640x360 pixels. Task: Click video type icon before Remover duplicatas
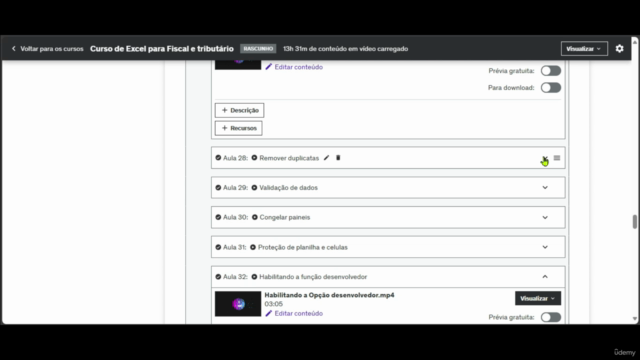tap(254, 158)
